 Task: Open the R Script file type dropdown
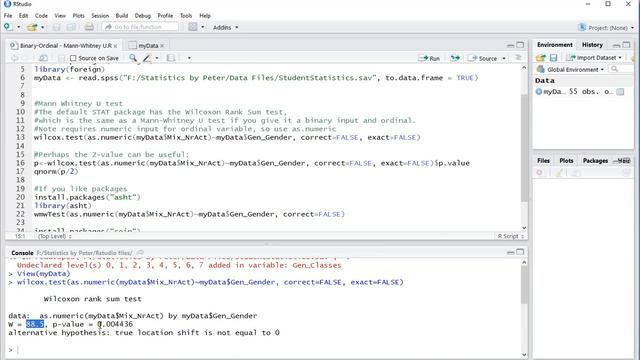511,236
